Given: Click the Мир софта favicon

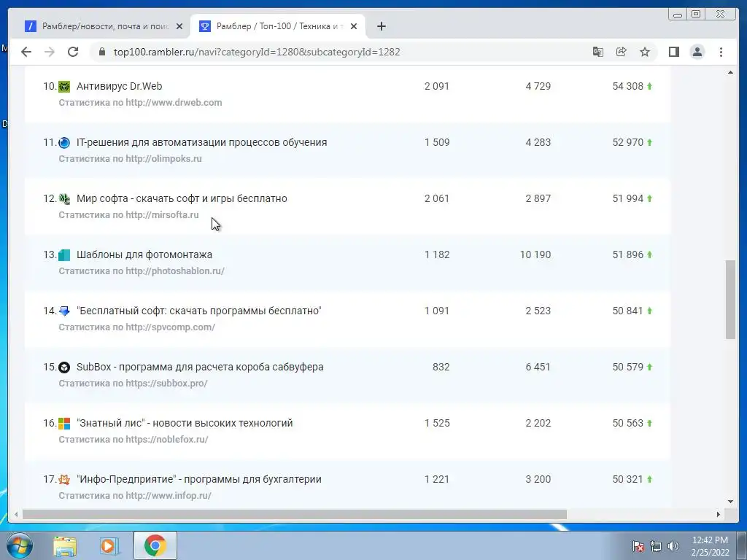Looking at the screenshot, I should 64,198.
